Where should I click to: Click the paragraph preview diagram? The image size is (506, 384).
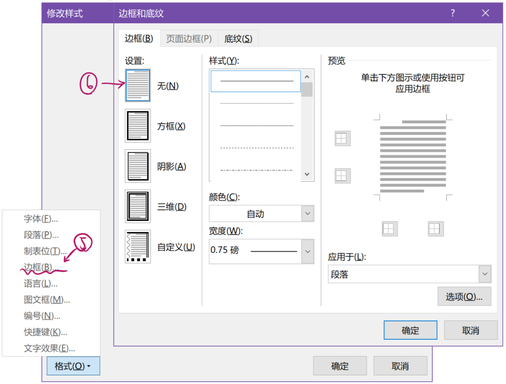click(413, 157)
